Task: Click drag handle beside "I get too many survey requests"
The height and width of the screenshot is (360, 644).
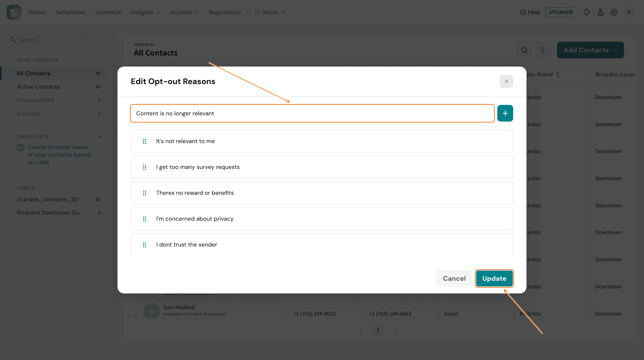Action: 144,167
